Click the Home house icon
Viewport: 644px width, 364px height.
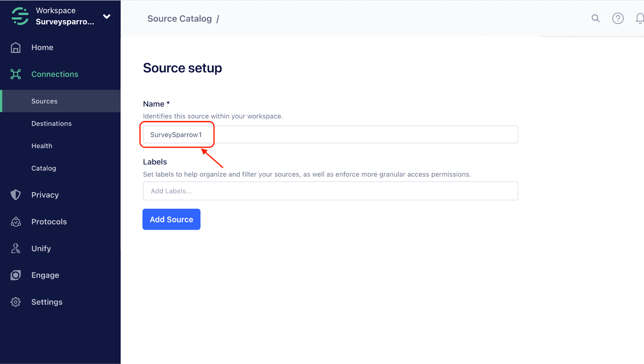pyautogui.click(x=16, y=47)
